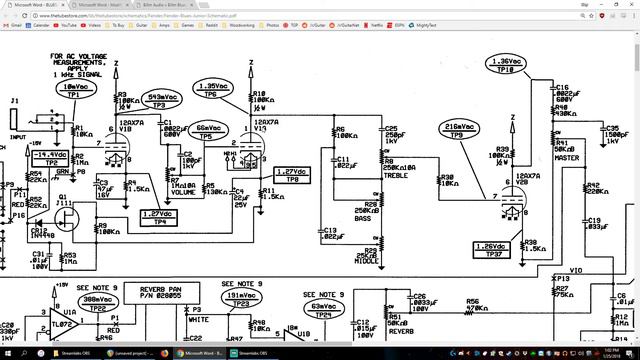Viewport: 640px width, 360px height.
Task: Click the TP1 10mVac test point label
Action: [76, 89]
